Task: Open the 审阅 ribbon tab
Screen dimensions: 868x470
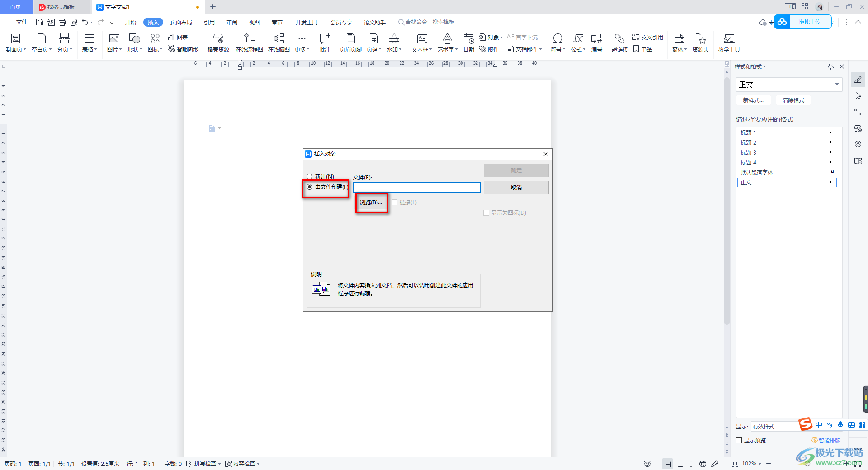Action: [x=232, y=22]
